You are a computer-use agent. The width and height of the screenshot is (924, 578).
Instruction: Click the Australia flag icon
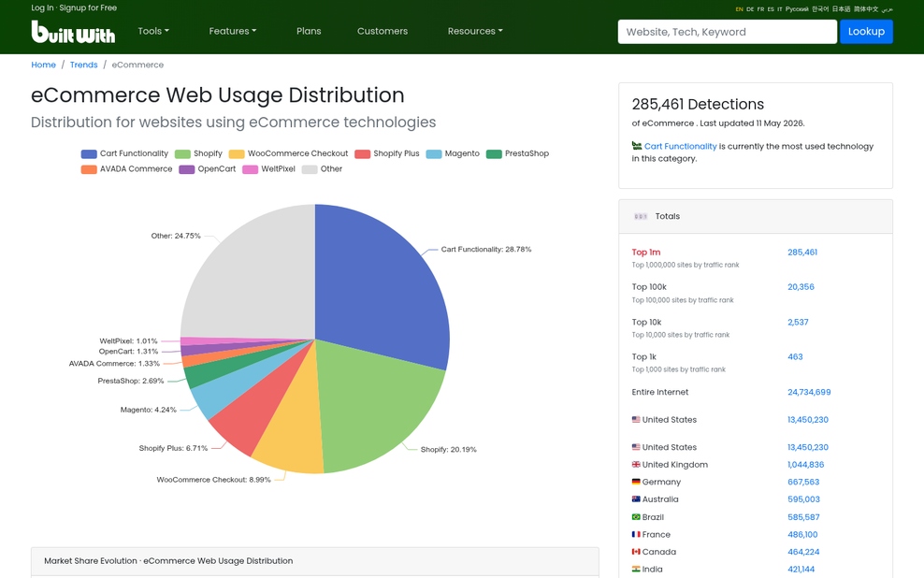(636, 499)
